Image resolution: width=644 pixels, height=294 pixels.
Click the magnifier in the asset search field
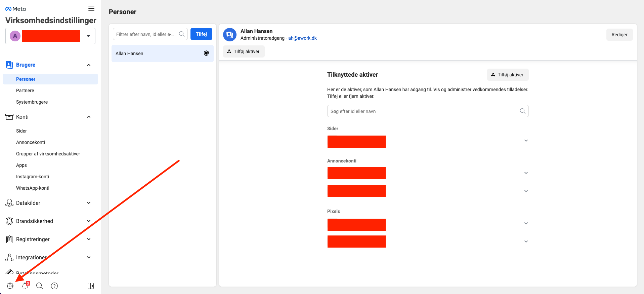[x=523, y=111]
